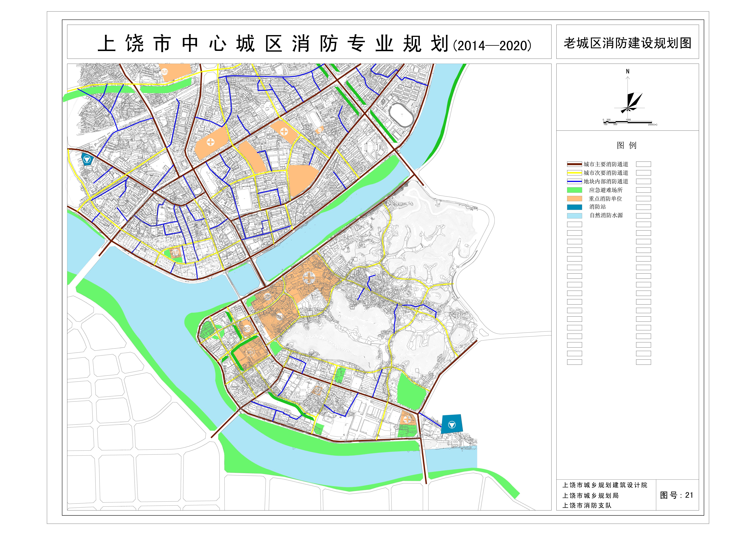Image resolution: width=756 pixels, height=535 pixels.
Task: Click the legend label 地块内部消防通道
Action: 606,181
